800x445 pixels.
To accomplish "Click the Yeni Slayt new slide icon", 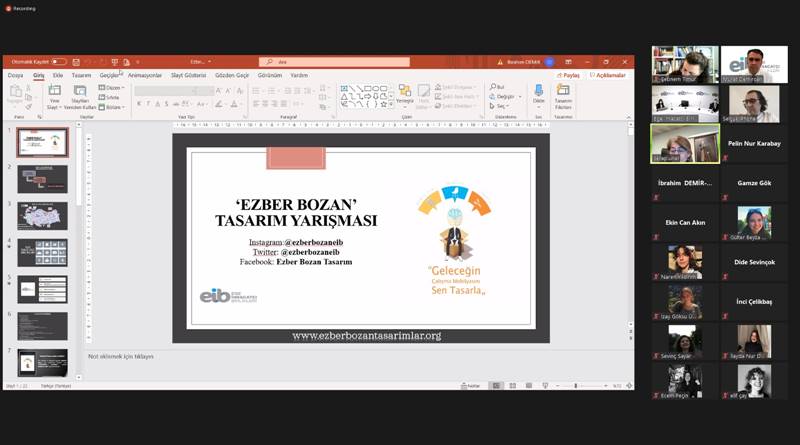I will (54, 90).
